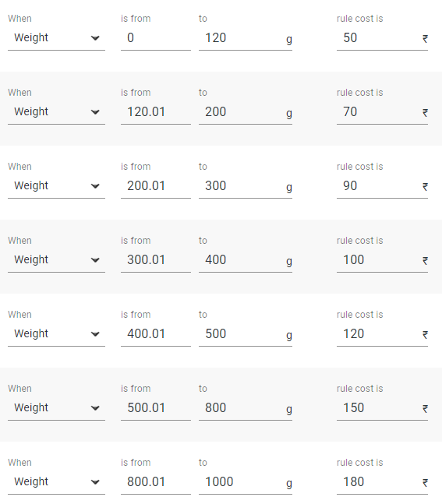Screen dimensions: 442x504
Task: Edit the rule cost field showing 70
Action: (x=382, y=112)
